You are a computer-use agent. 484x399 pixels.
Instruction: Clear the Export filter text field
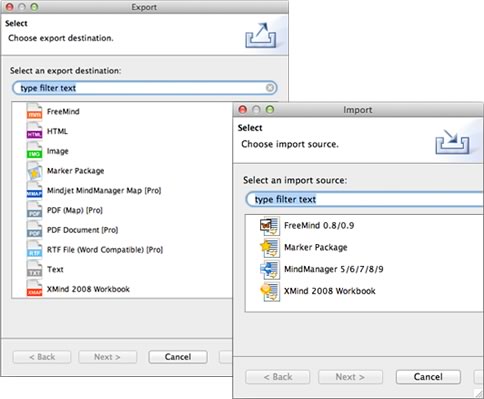pyautogui.click(x=270, y=88)
